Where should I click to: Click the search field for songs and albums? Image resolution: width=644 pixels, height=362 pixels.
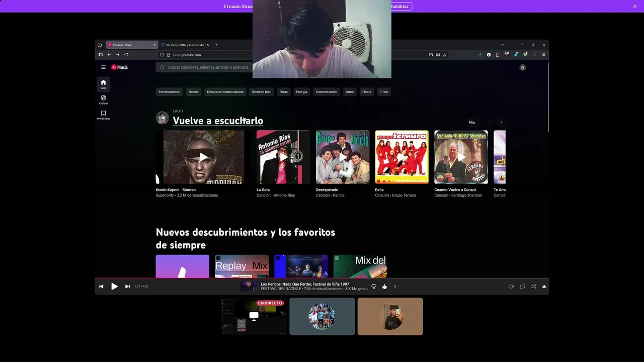pyautogui.click(x=204, y=67)
